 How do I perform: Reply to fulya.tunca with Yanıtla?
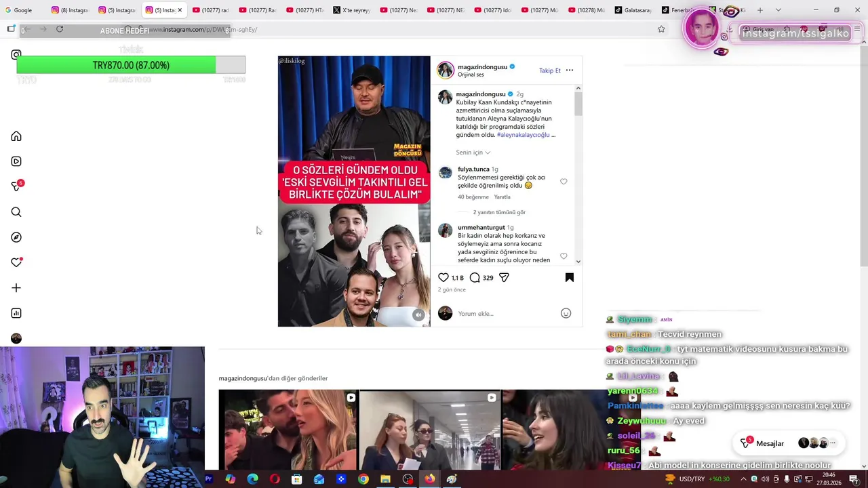(502, 197)
